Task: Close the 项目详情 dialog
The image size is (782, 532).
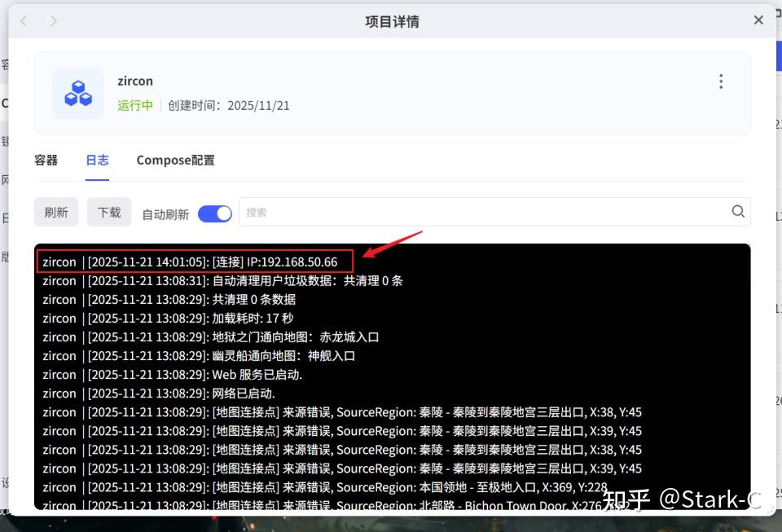Action: coord(758,20)
